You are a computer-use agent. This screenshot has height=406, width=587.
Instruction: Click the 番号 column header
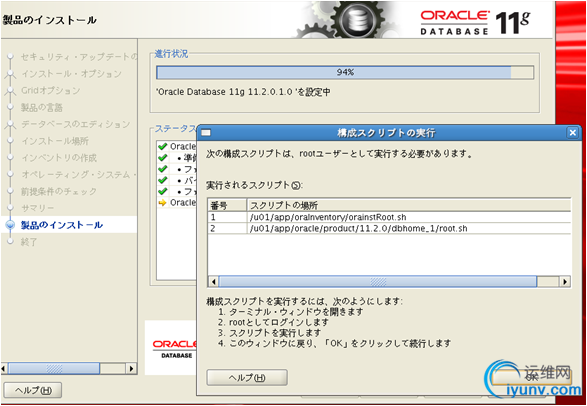click(227, 205)
